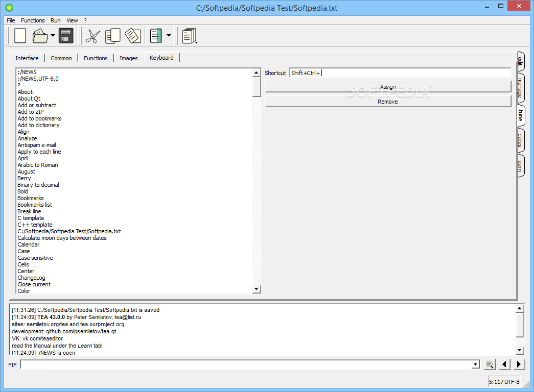Screen dimensions: 534x392
Task: Open the vertical dates tab
Action: (520, 140)
